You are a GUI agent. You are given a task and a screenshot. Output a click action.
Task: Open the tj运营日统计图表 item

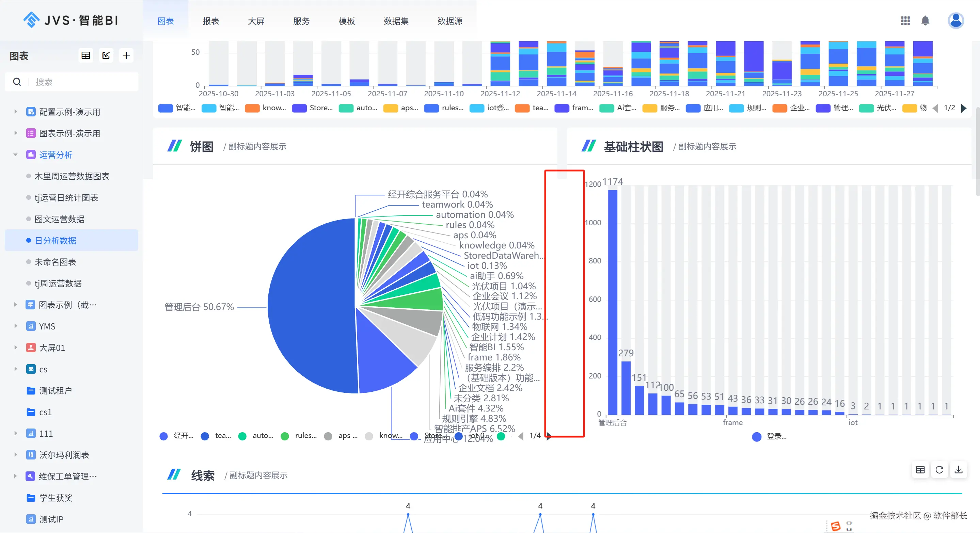coord(66,198)
